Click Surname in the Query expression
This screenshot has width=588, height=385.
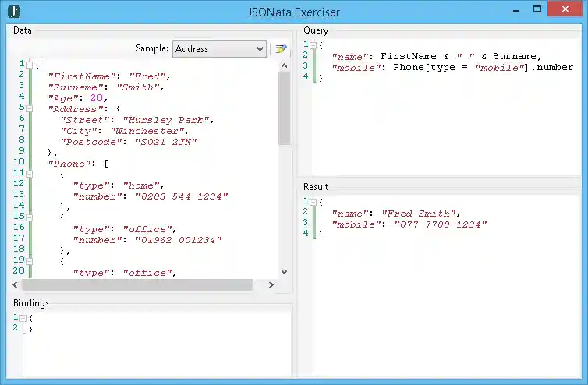(515, 56)
